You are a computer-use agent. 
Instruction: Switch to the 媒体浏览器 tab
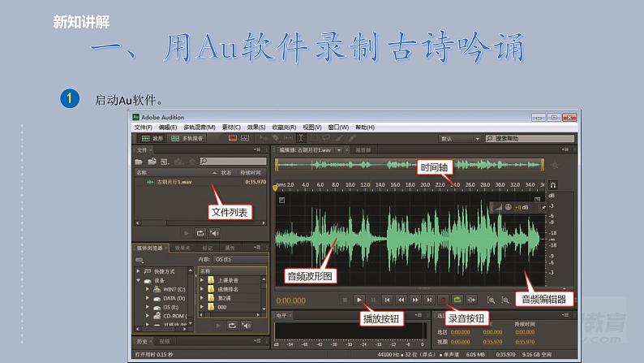coord(149,248)
